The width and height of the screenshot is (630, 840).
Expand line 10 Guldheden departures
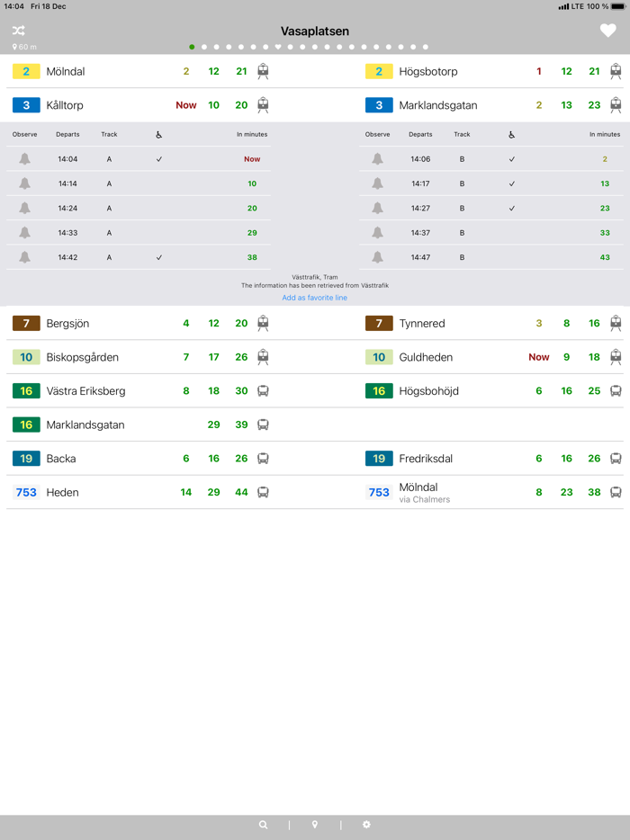[x=491, y=357]
